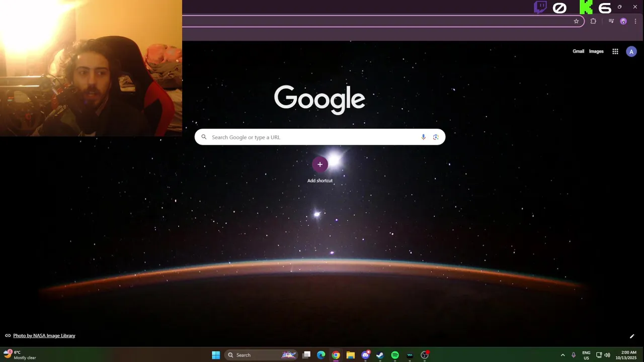Open the Chrome Extensions puzzle icon
The image size is (644, 362).
point(593,21)
